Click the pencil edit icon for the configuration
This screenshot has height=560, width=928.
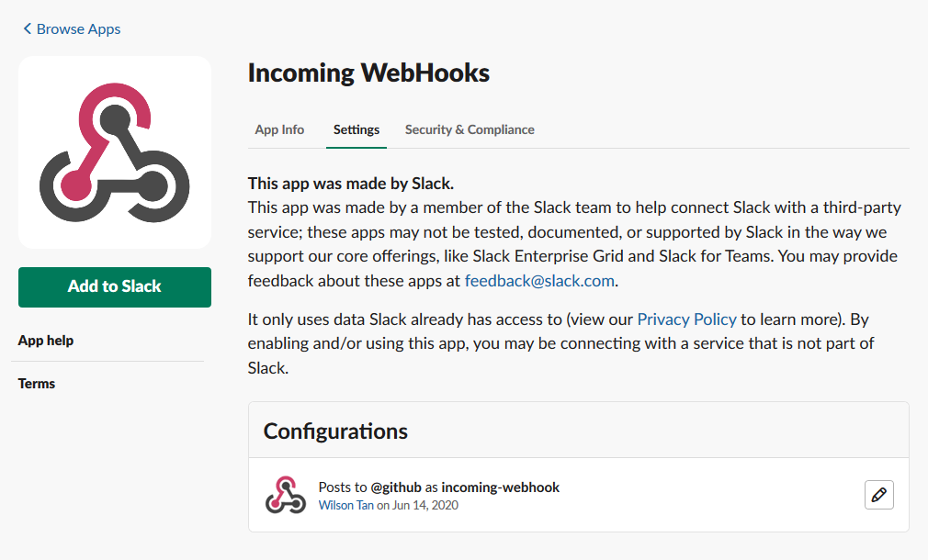(878, 495)
